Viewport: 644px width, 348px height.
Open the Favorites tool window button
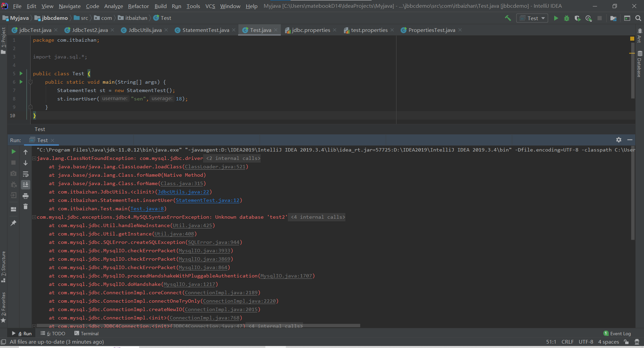point(3,307)
